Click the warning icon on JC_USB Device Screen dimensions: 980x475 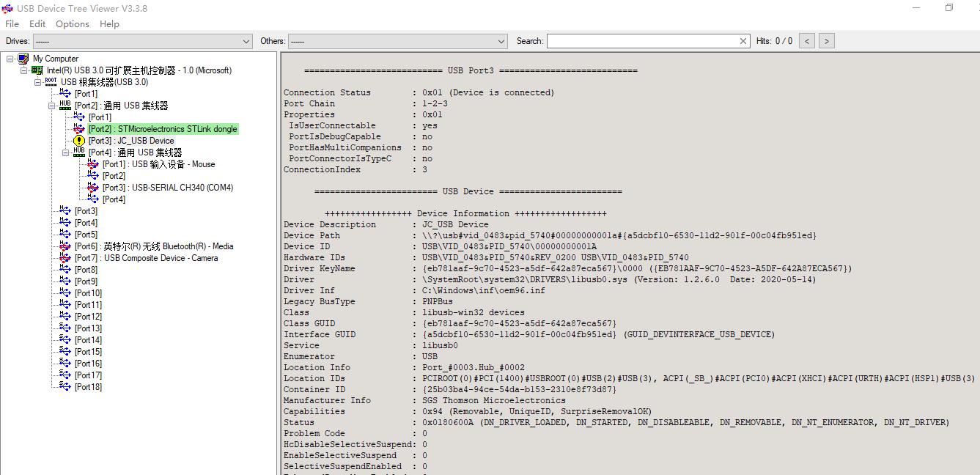(x=79, y=140)
